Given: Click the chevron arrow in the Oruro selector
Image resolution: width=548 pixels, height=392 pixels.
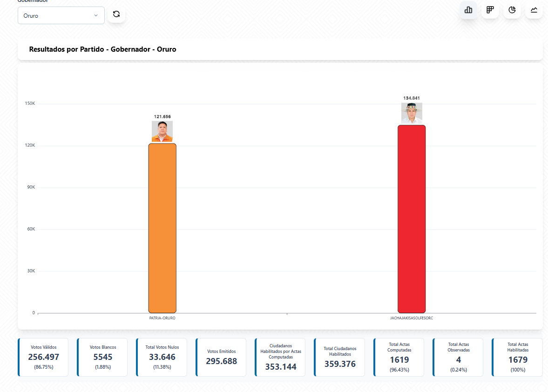Looking at the screenshot, I should click(96, 15).
